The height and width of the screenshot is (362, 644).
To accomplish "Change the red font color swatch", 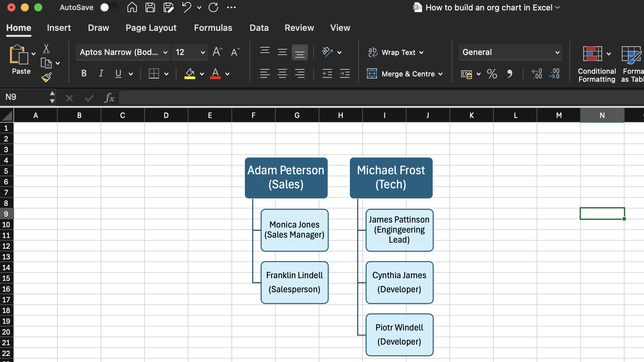I will [x=216, y=73].
